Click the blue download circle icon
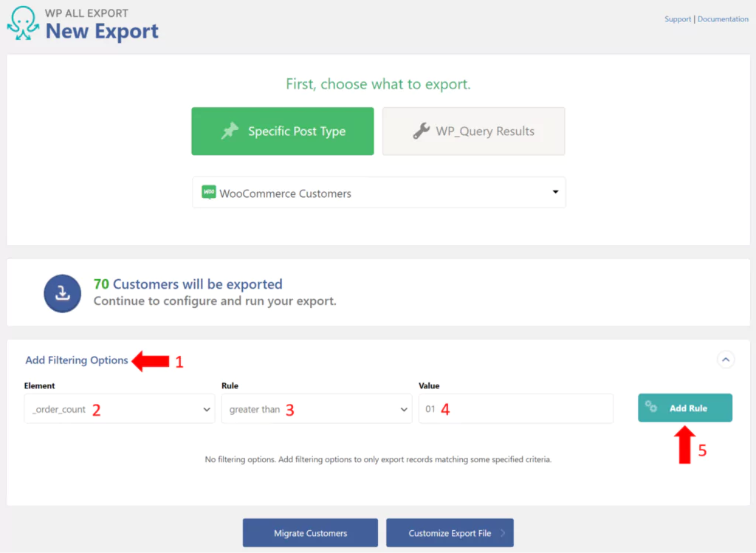 pos(62,293)
